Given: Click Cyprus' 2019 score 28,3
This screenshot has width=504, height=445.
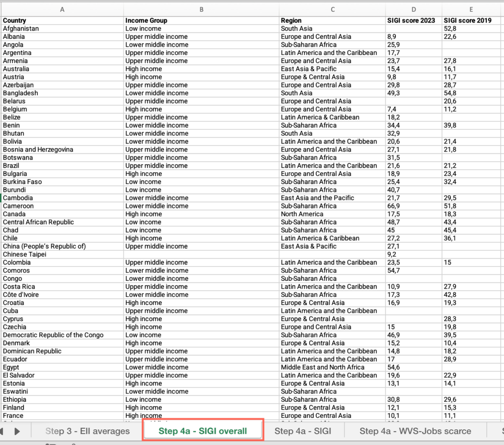Looking at the screenshot, I should [x=471, y=319].
